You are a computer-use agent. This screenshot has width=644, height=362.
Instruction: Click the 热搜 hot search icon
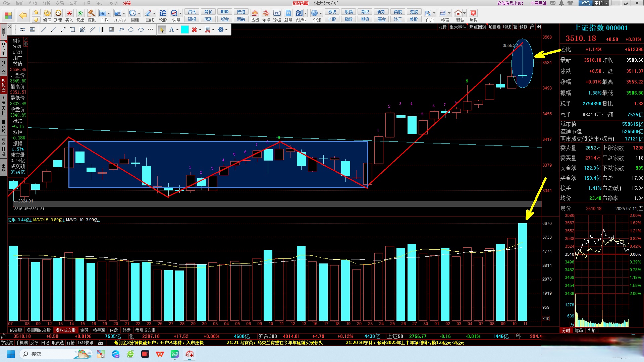pyautogui.click(x=473, y=13)
